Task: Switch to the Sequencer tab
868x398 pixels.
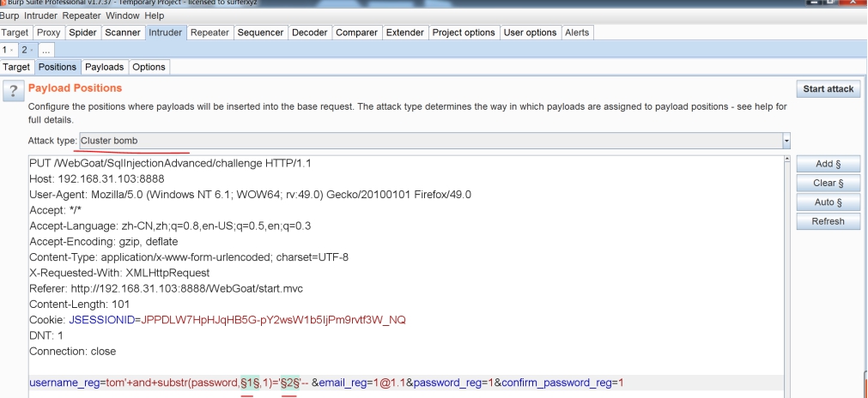Action: tap(260, 33)
